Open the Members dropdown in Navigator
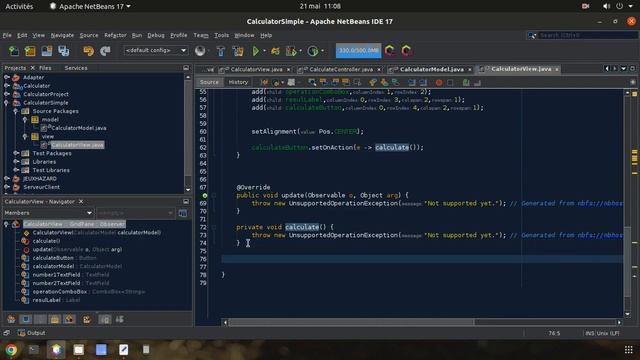The width and height of the screenshot is (640, 360). (48, 213)
